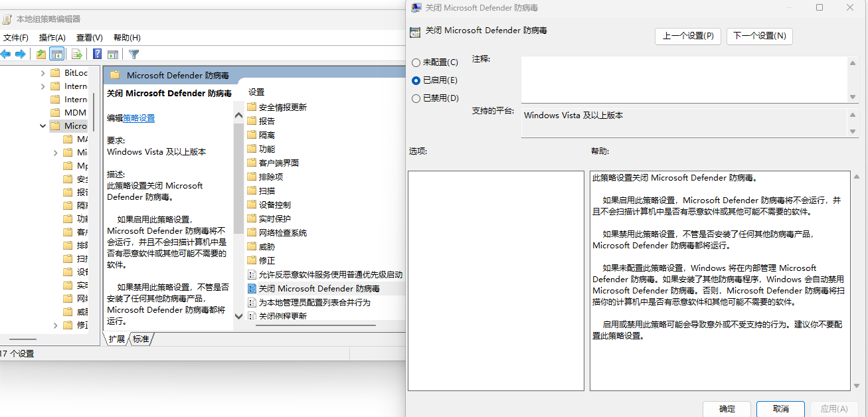Image resolution: width=868 pixels, height=417 pixels.
Task: Open the 查看(V) menu
Action: tap(90, 38)
